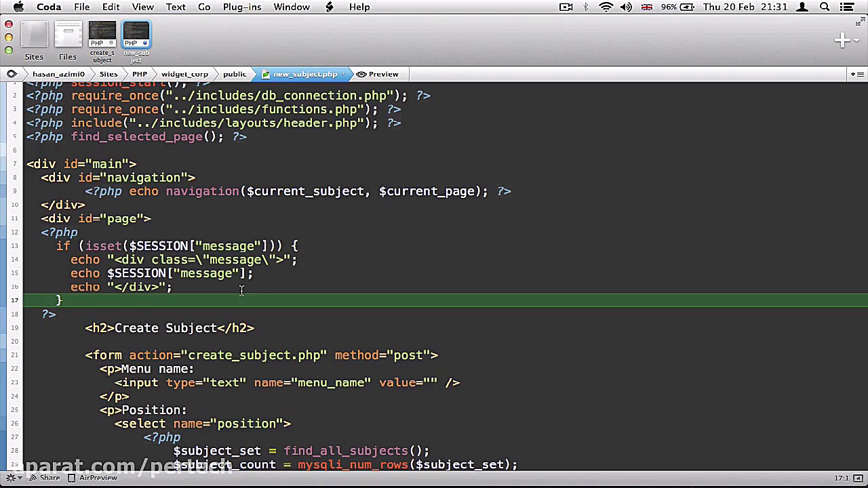Open the View menu

pos(142,7)
